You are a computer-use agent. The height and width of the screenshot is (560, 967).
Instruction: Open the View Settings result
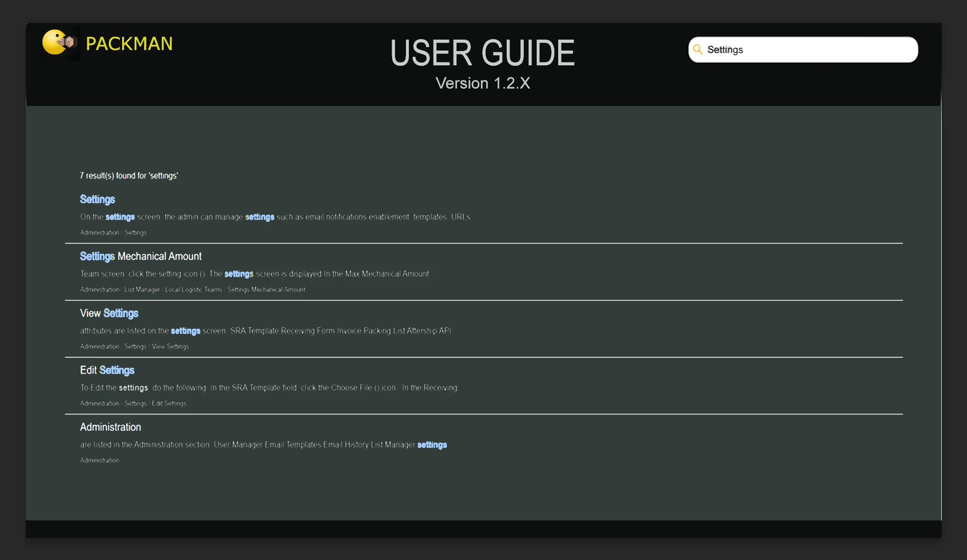tap(109, 313)
